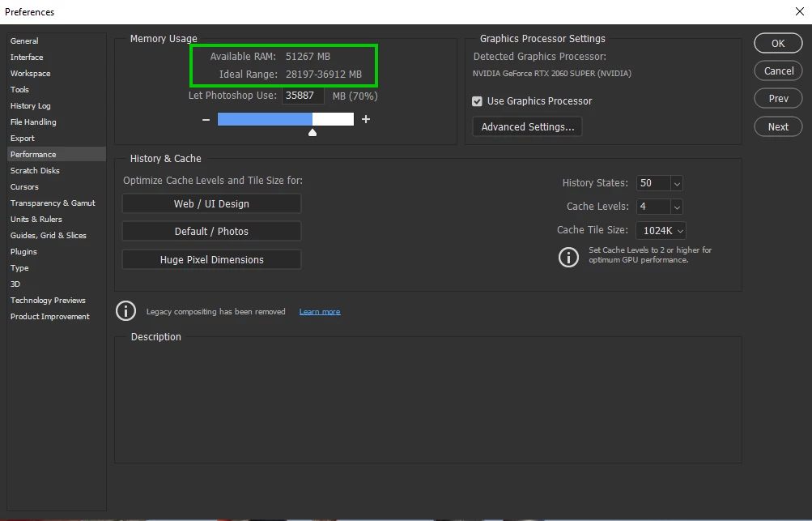The image size is (812, 521).
Task: Switch to Plugins preferences
Action: pos(23,251)
